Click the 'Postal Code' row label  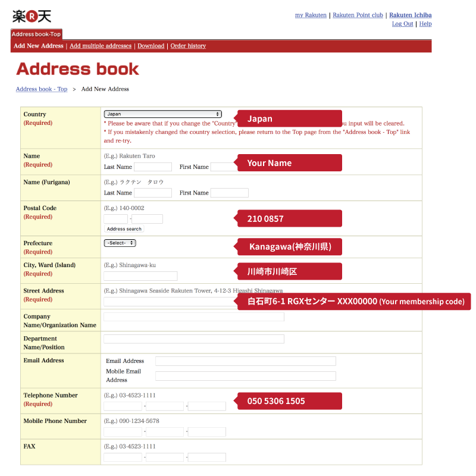tap(40, 208)
